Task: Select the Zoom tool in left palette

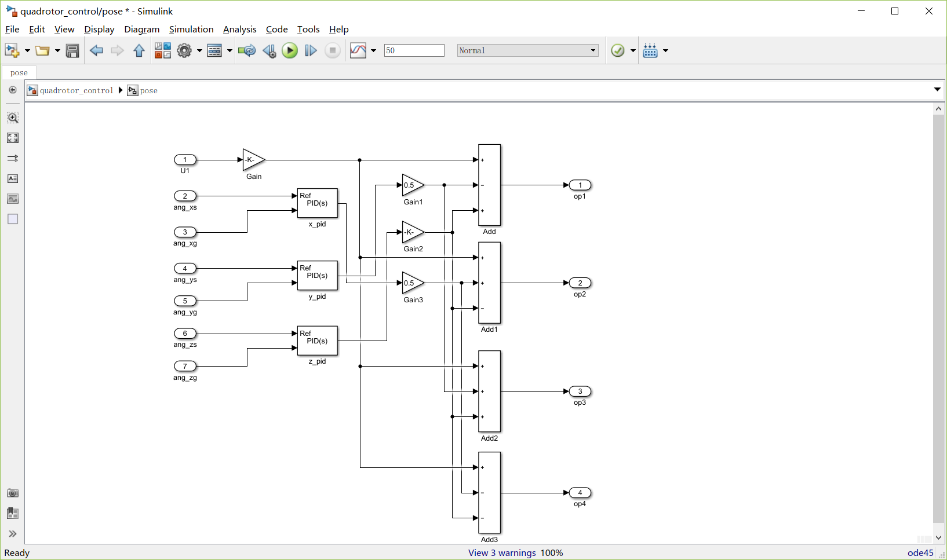Action: pos(13,118)
